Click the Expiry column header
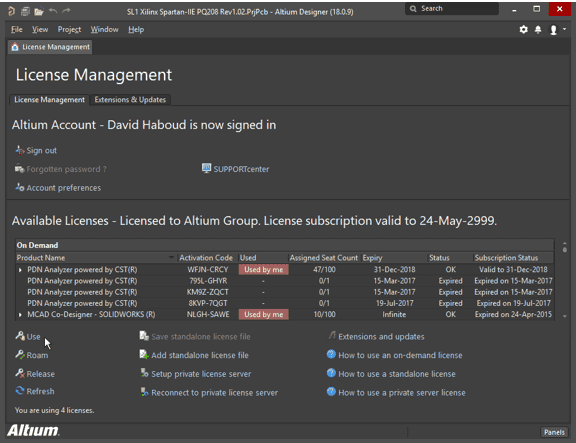This screenshot has height=443, width=576. click(394, 258)
